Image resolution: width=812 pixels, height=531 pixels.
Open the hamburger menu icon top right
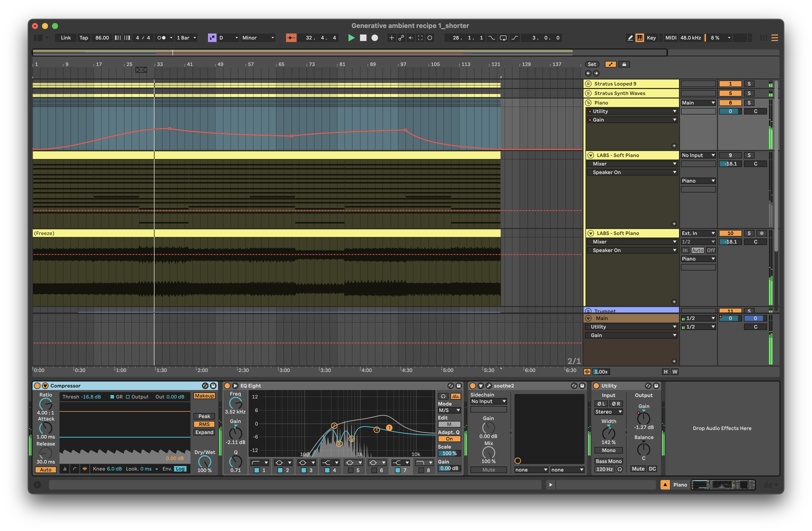tap(774, 38)
